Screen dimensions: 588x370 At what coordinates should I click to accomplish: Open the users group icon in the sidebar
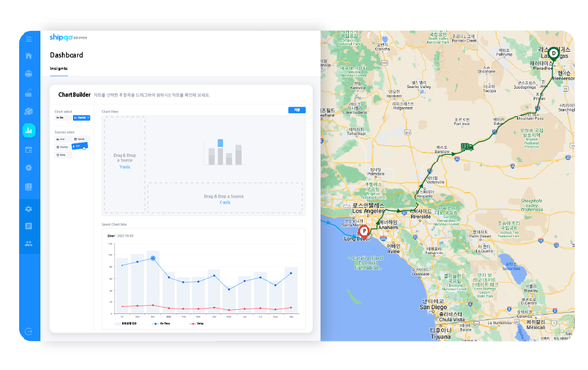[29, 243]
